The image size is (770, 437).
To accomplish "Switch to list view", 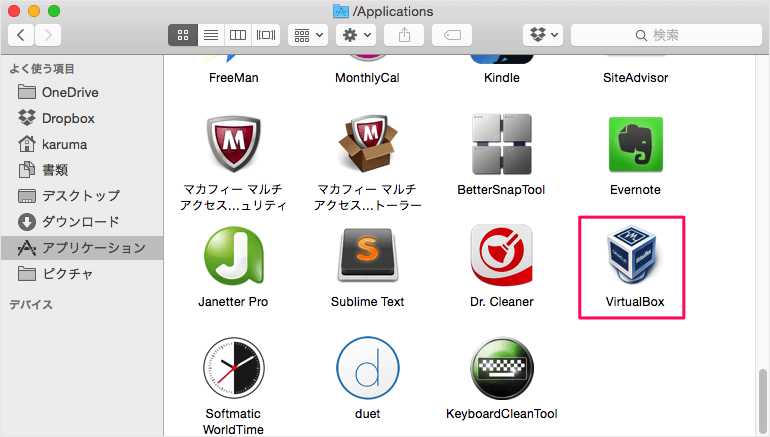I will point(211,35).
